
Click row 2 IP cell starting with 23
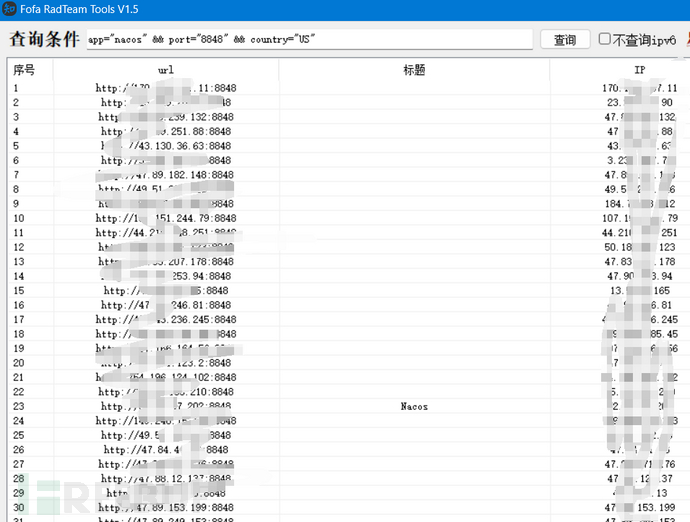click(639, 103)
